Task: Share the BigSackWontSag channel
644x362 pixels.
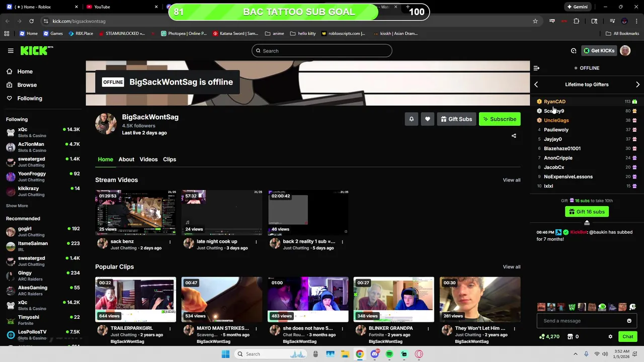Action: pos(514,136)
